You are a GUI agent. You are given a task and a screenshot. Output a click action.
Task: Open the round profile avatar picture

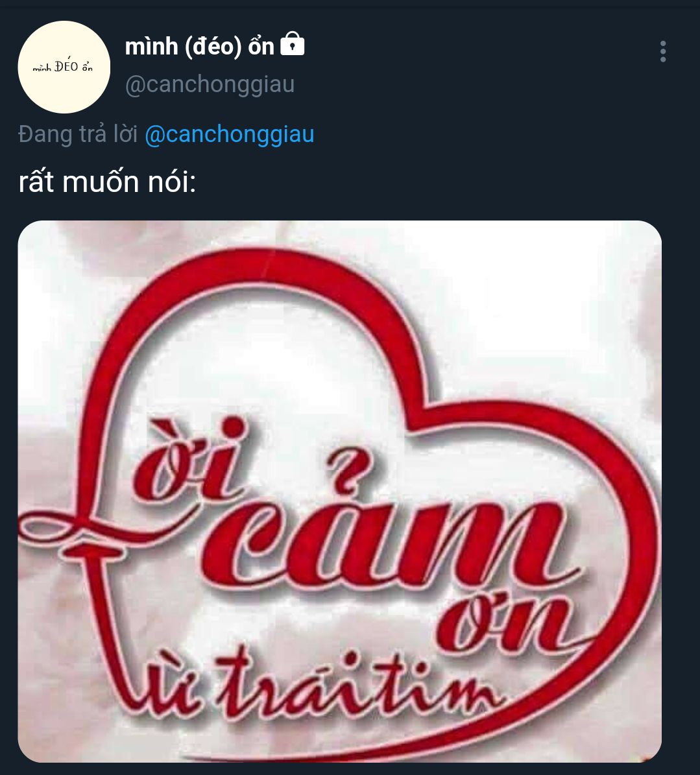[x=64, y=67]
